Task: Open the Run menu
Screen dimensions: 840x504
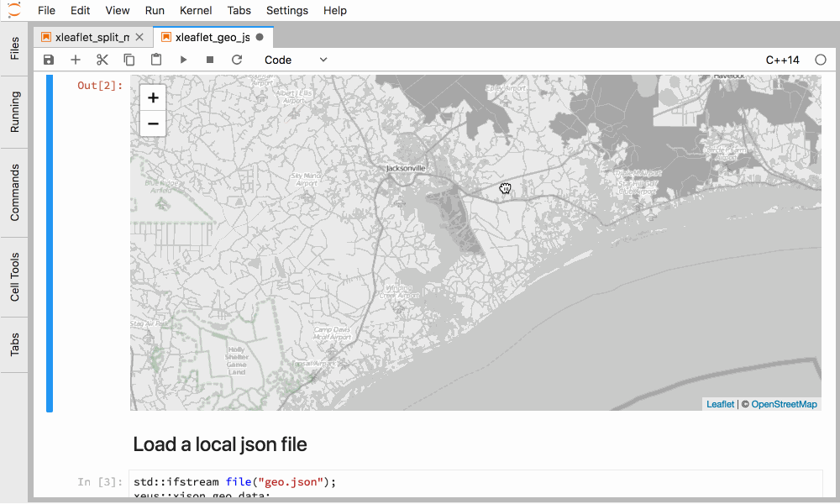Action: (155, 10)
